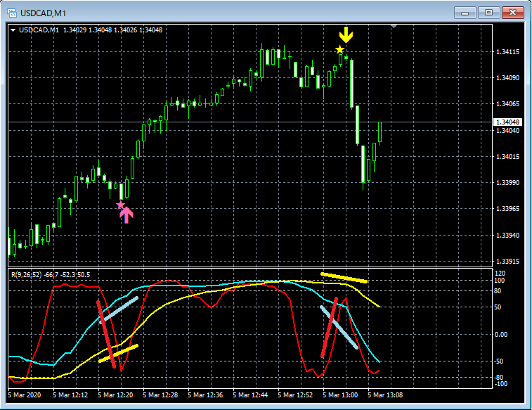Click the indicator scale value 120
This screenshot has width=532, height=410.
click(x=500, y=274)
